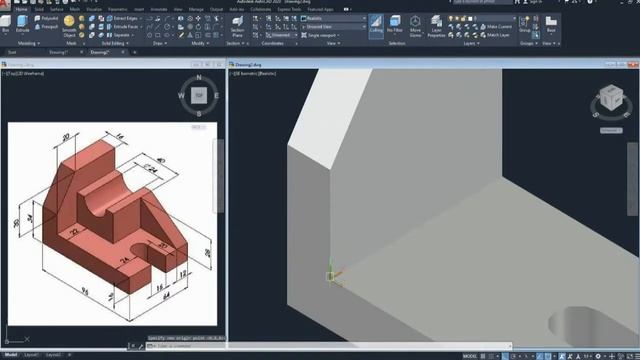The image size is (640, 360).
Task: Expand the Section panel dropdown
Action: [235, 43]
